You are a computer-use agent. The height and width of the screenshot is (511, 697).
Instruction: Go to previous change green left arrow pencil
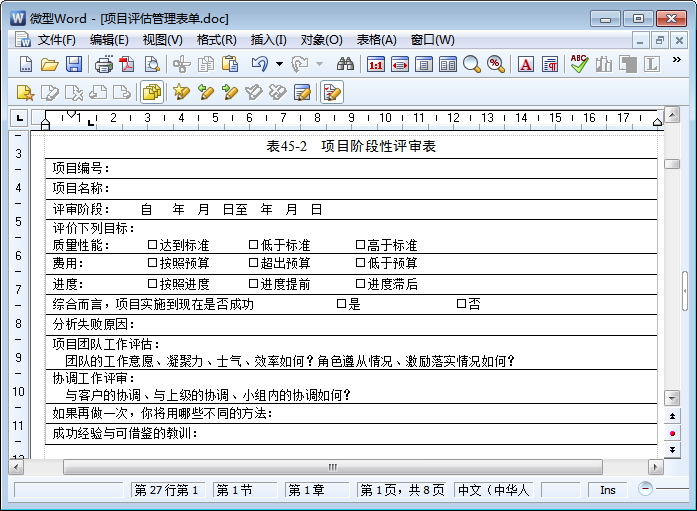(x=205, y=92)
